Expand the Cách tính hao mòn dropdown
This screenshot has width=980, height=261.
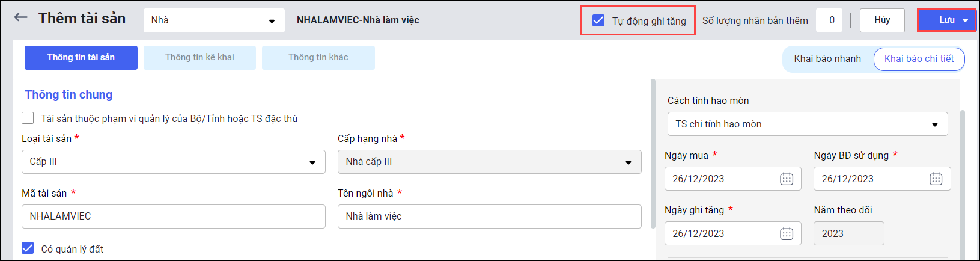pos(934,124)
